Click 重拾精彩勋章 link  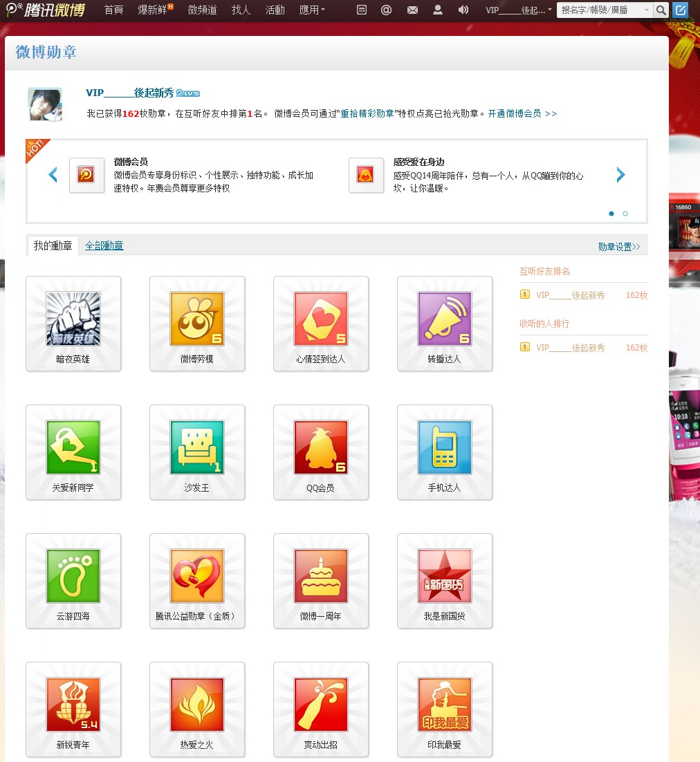coord(367,113)
